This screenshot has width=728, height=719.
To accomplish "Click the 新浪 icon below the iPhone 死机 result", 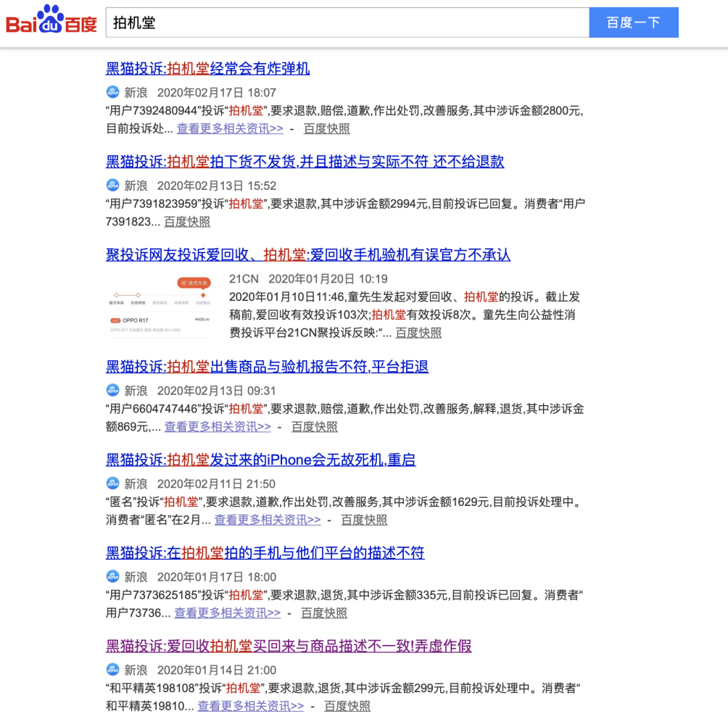I will coord(112,483).
